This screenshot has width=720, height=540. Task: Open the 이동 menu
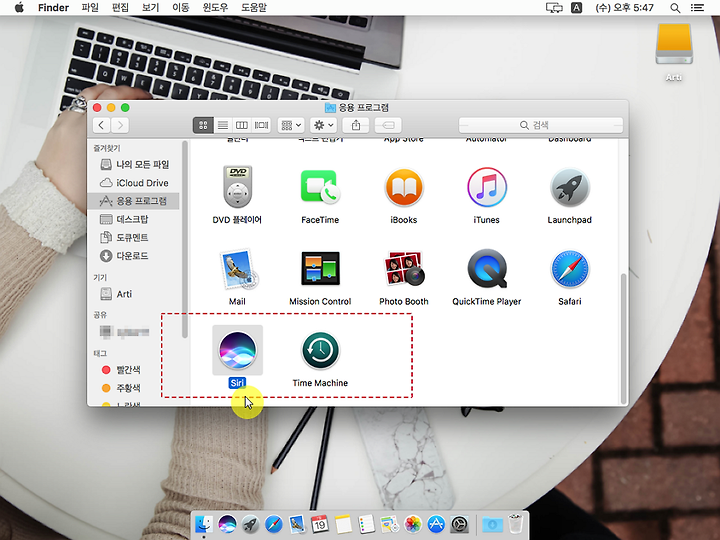180,7
